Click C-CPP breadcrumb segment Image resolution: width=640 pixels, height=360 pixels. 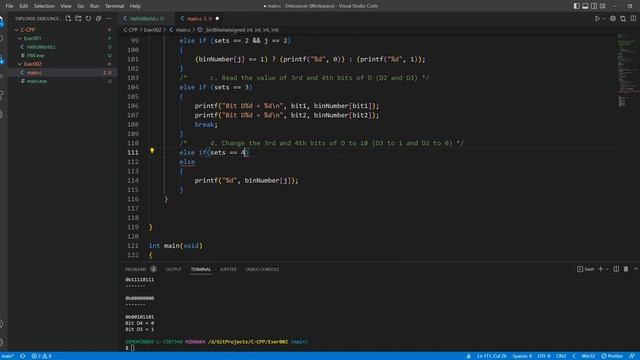131,30
